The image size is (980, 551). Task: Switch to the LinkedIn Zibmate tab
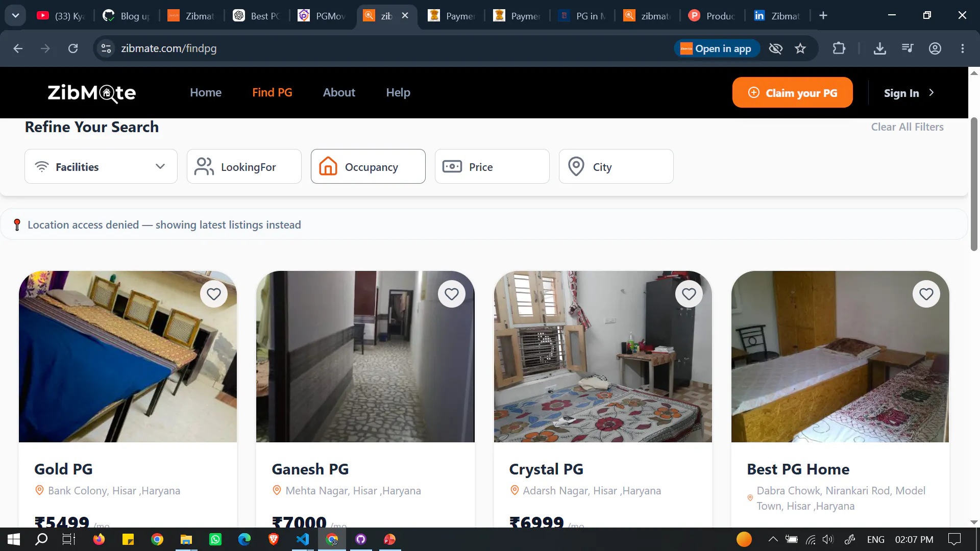777,16
